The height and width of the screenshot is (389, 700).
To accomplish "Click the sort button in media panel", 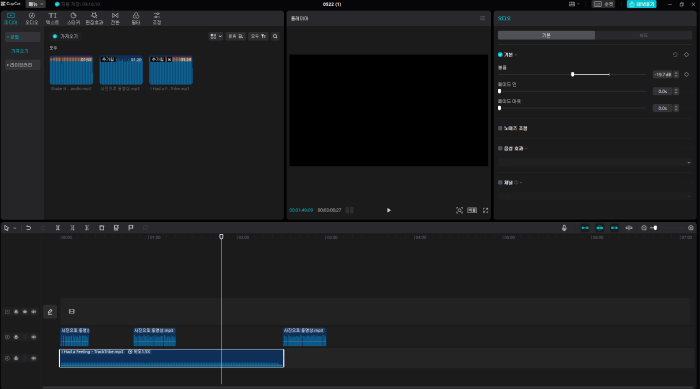I will 236,36.
